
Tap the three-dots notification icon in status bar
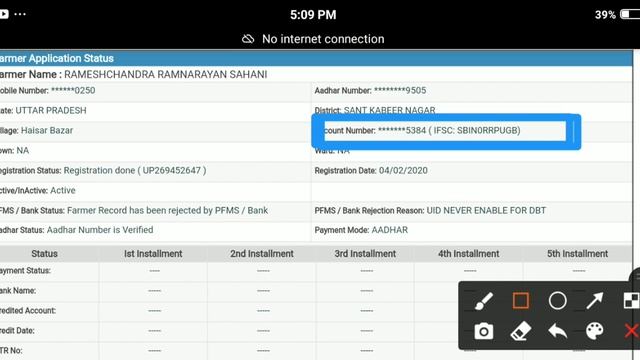tap(20, 14)
